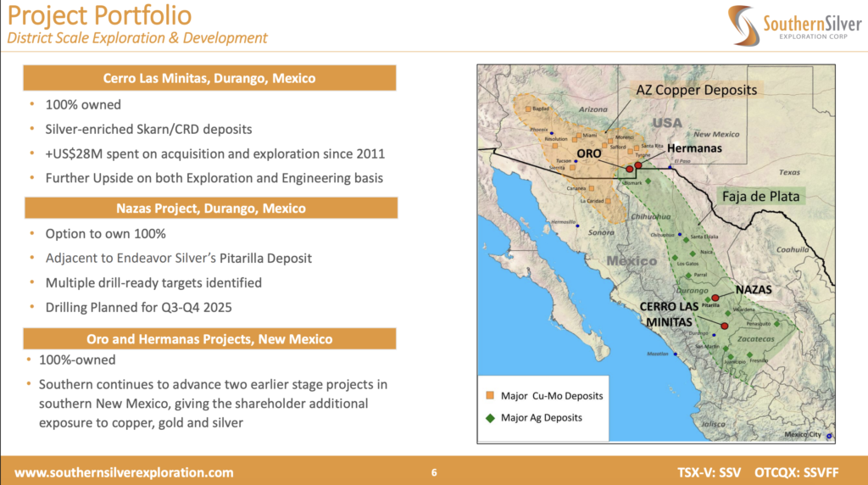Viewport: 868px width, 485px height.
Task: Select the ORO red map marker
Action: pos(630,169)
